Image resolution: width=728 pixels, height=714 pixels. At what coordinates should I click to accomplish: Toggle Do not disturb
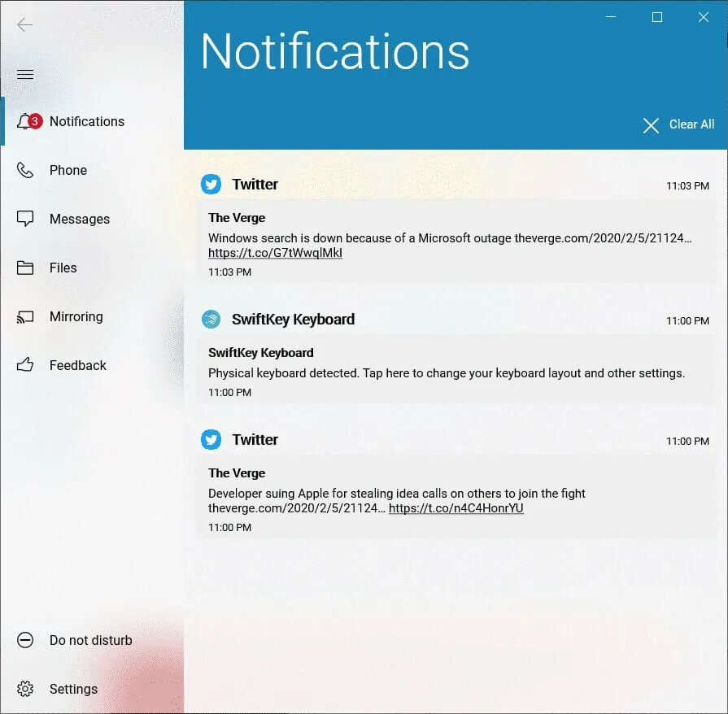[92, 640]
